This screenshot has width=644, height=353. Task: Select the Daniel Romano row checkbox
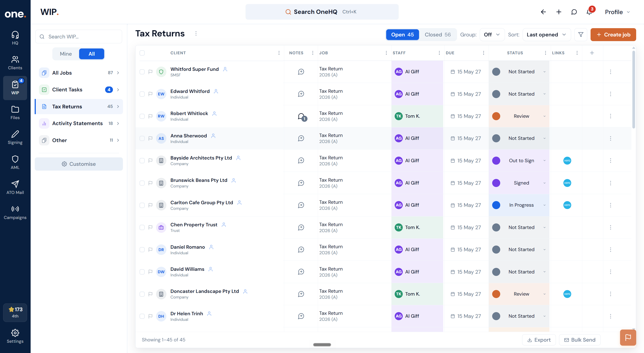(142, 250)
